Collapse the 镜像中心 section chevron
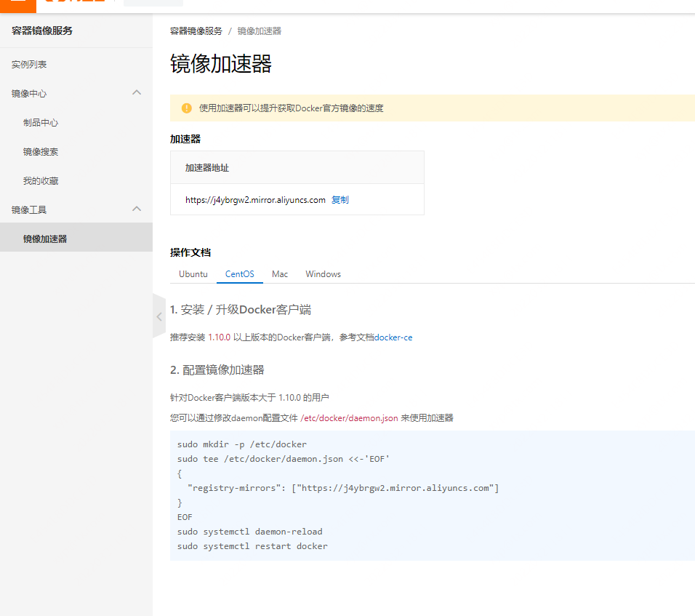695x616 pixels. [x=137, y=92]
